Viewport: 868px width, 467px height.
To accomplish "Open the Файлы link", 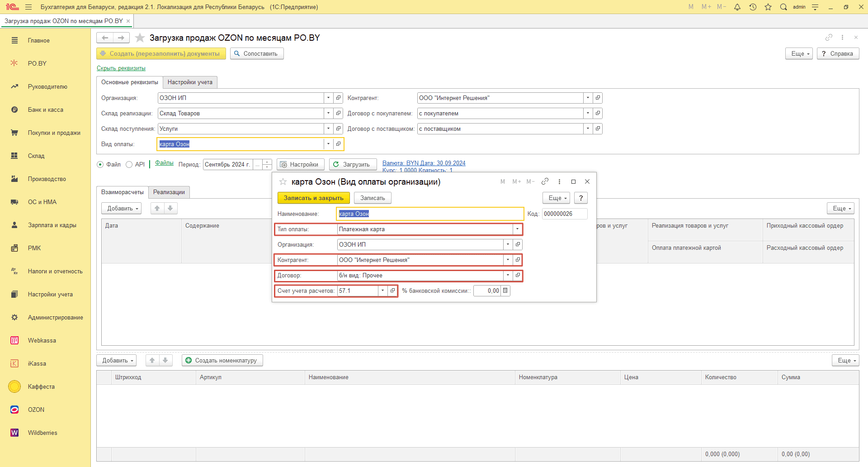I will pos(164,163).
